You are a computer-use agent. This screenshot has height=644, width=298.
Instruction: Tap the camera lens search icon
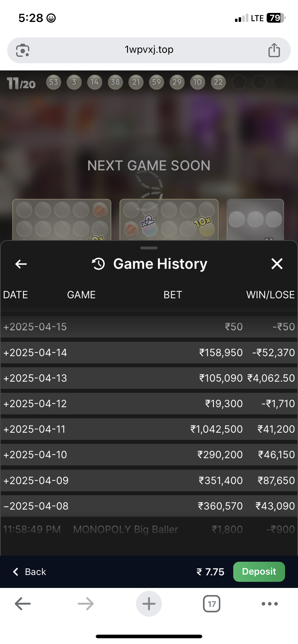(x=23, y=50)
